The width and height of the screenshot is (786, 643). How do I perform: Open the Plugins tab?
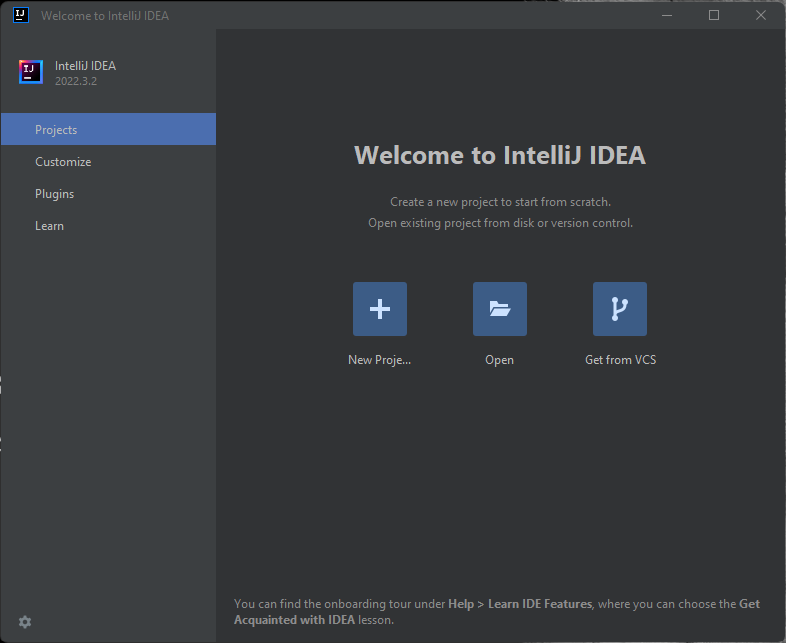click(108, 193)
